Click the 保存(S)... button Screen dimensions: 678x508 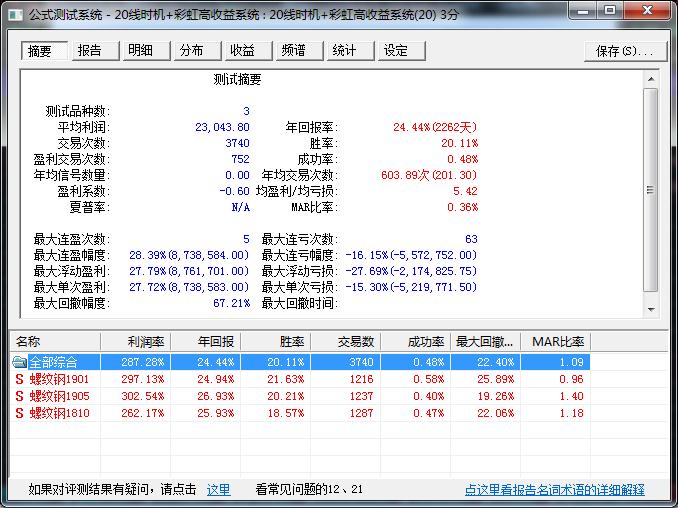[625, 51]
